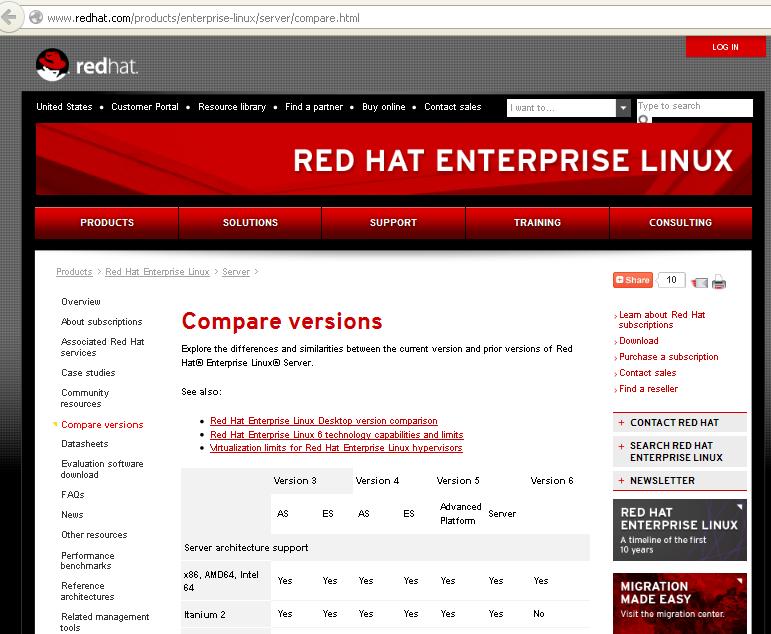The height and width of the screenshot is (634, 771).
Task: Open Desktop version comparison link
Action: 324,421
